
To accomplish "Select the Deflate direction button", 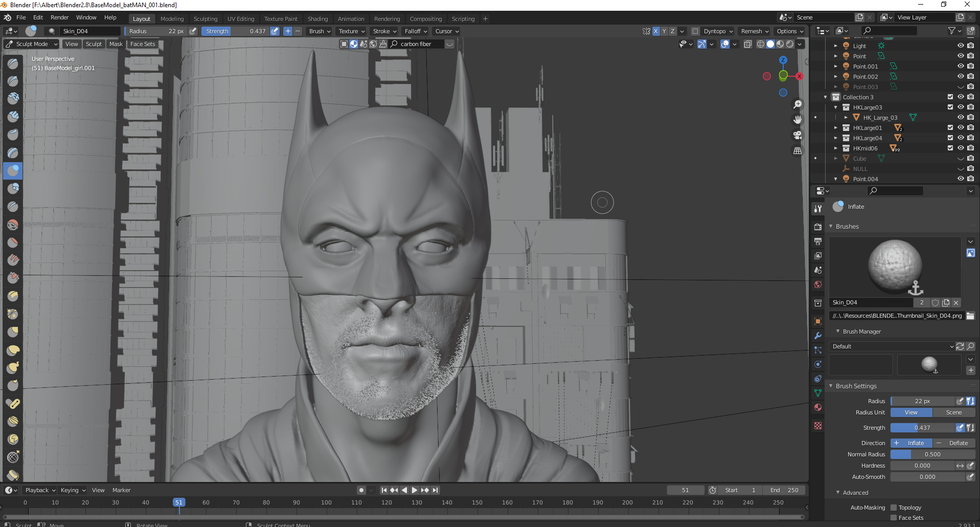I will 954,443.
